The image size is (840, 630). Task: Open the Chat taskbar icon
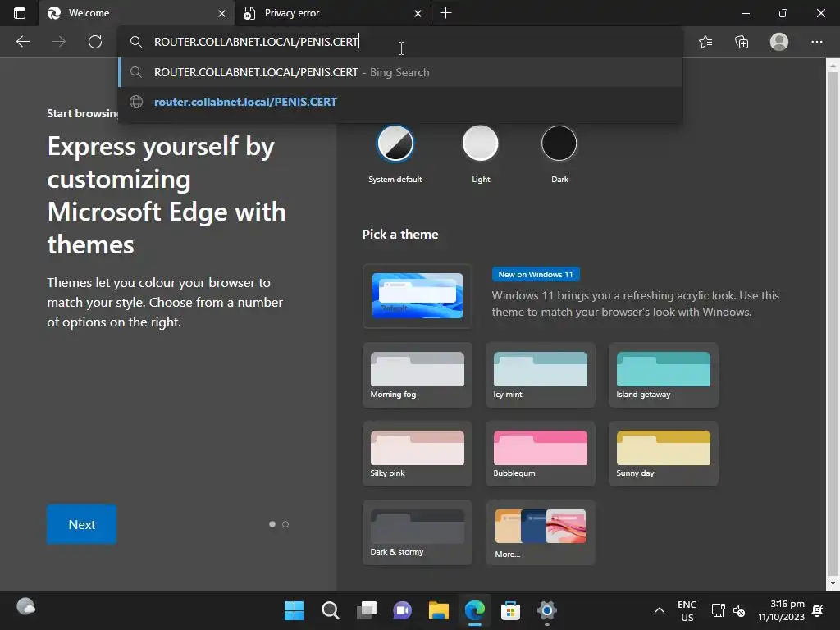click(x=402, y=610)
